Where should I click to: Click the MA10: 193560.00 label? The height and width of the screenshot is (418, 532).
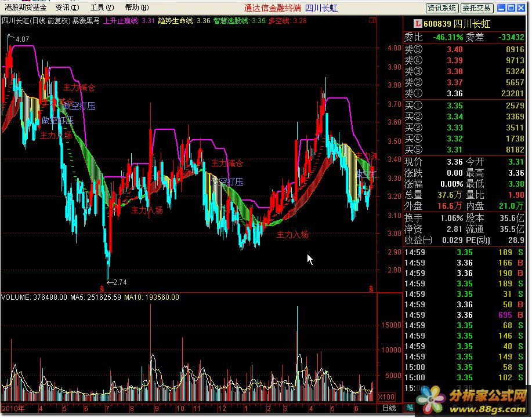pyautogui.click(x=151, y=297)
